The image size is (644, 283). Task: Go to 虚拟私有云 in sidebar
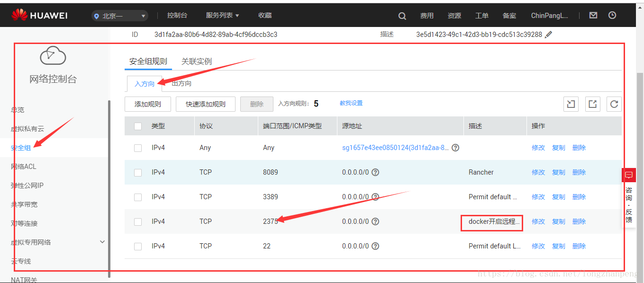(x=27, y=129)
